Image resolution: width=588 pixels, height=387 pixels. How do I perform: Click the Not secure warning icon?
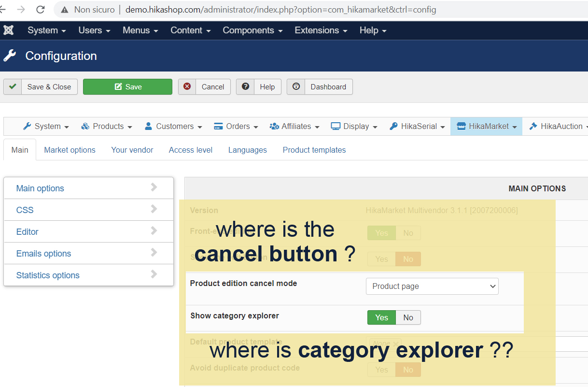(x=65, y=10)
